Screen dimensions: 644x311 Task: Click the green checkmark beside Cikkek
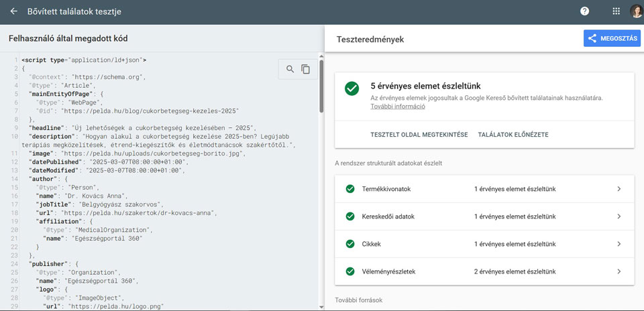pos(350,244)
